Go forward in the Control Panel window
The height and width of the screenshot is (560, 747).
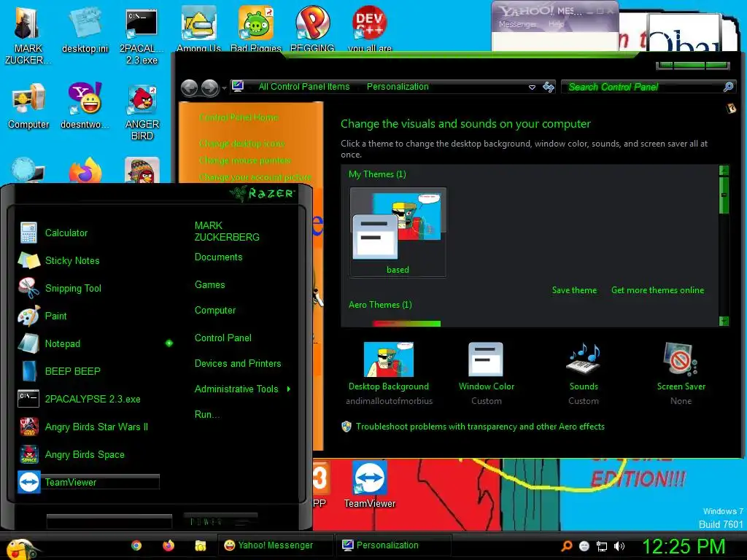point(209,87)
